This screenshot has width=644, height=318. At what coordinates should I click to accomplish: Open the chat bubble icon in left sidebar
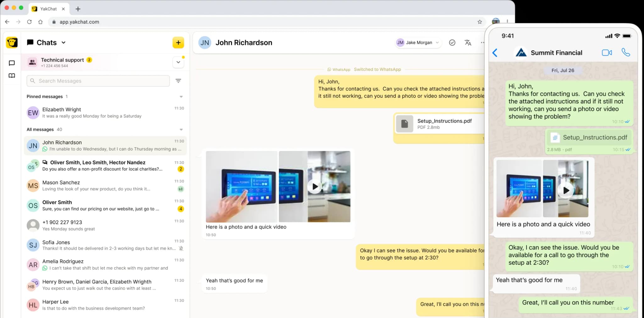12,63
